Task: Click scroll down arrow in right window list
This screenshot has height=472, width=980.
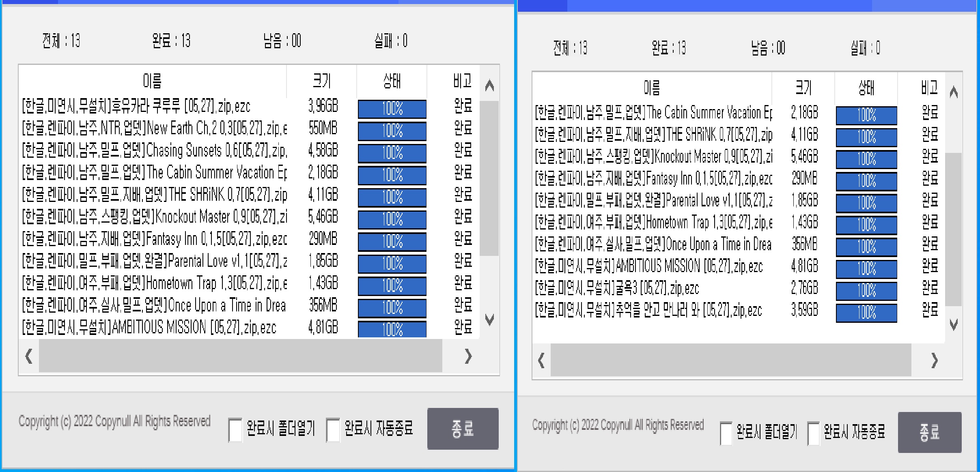Action: tap(954, 324)
